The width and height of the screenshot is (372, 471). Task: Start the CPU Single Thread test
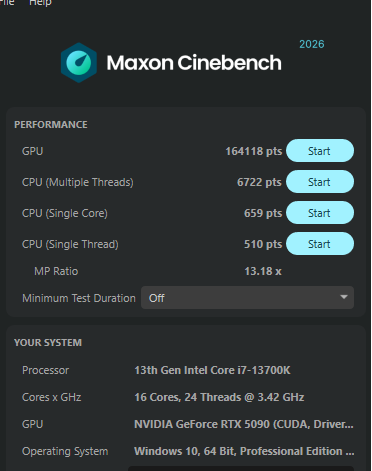click(320, 244)
